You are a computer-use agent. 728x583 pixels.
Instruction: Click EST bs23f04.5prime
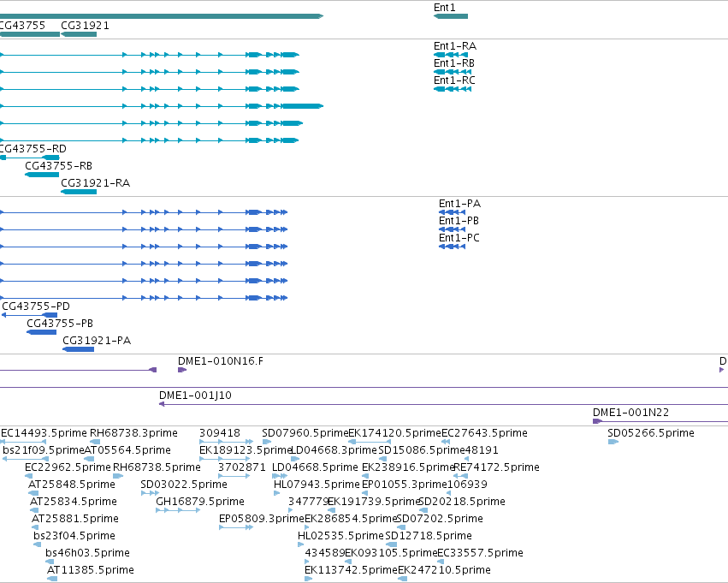pyautogui.click(x=74, y=536)
